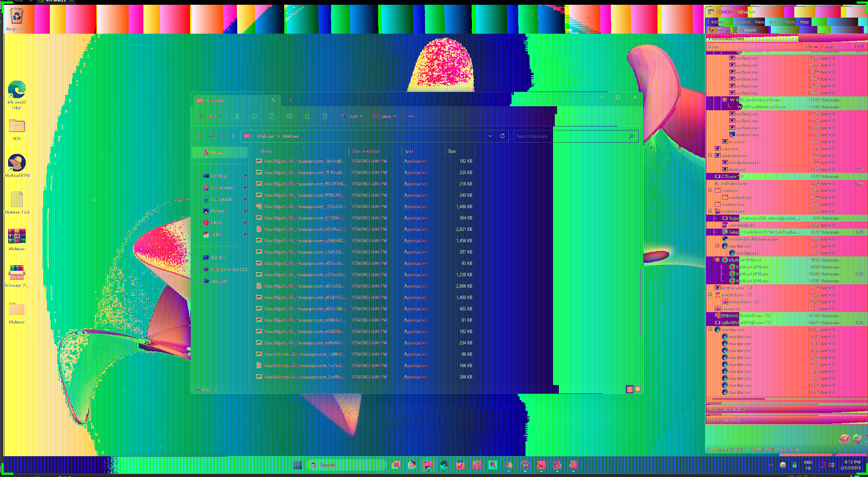Click the speaker volume icon in system tray
The image size is (868, 477).
click(832, 465)
